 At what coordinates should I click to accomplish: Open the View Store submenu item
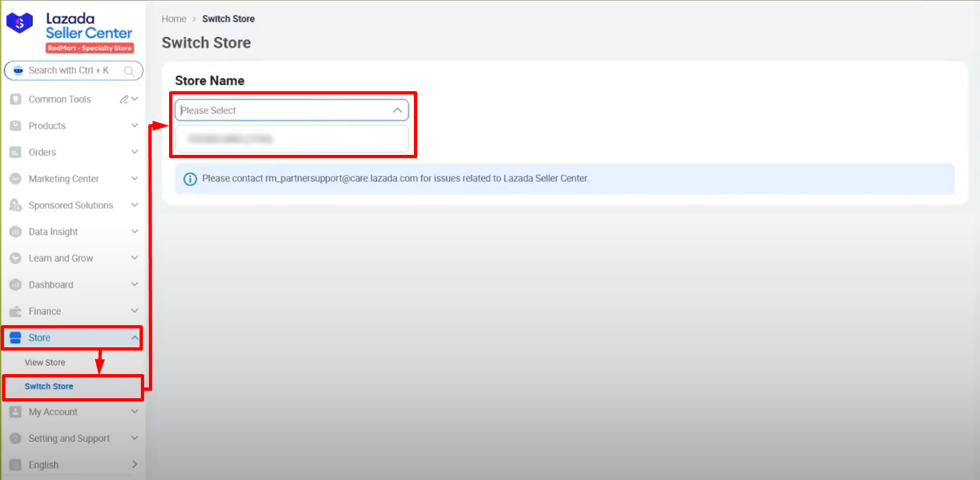click(45, 363)
